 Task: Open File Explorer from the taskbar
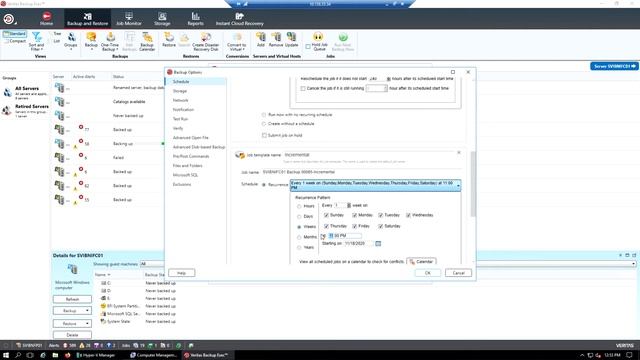tap(55, 355)
